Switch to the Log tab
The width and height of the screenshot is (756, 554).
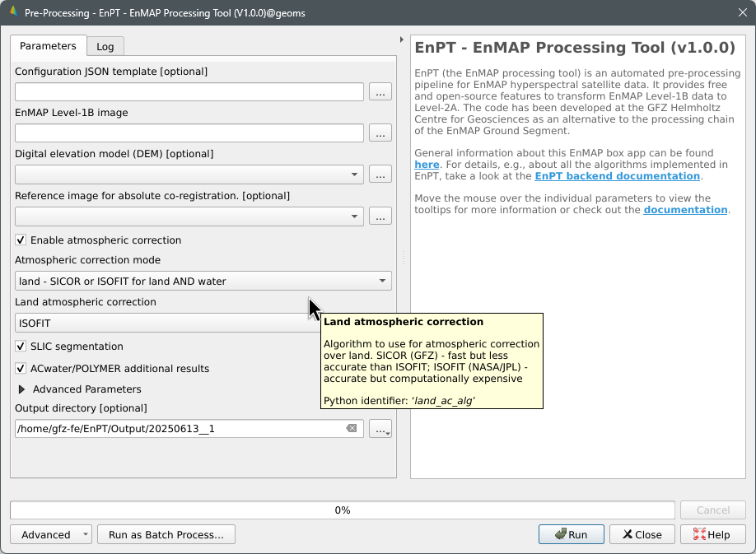105,46
